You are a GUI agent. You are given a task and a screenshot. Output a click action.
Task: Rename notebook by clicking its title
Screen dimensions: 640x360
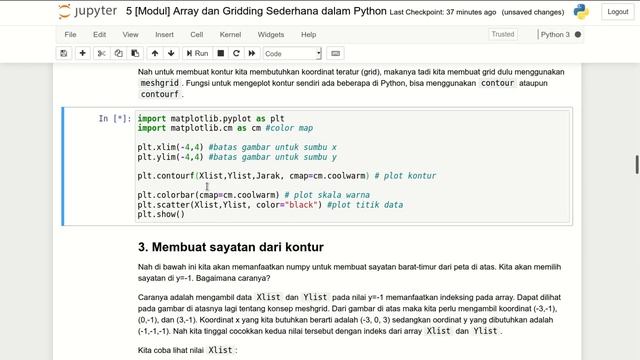(x=256, y=11)
